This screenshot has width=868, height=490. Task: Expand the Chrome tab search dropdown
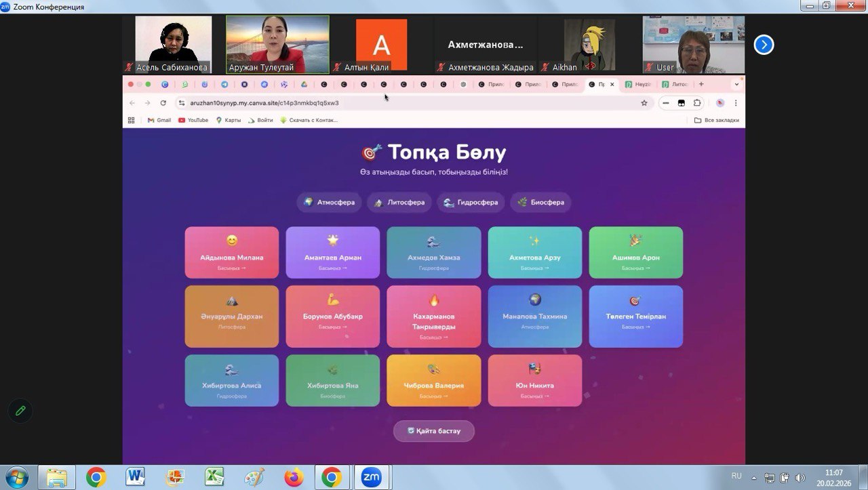coord(736,85)
